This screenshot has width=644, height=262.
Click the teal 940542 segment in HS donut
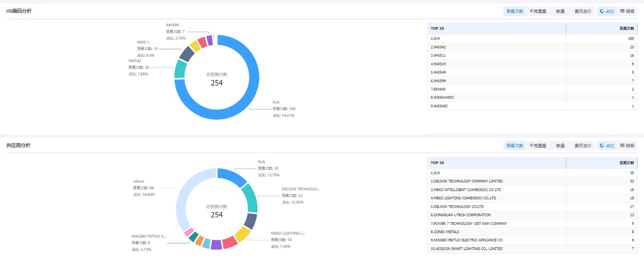[180, 69]
